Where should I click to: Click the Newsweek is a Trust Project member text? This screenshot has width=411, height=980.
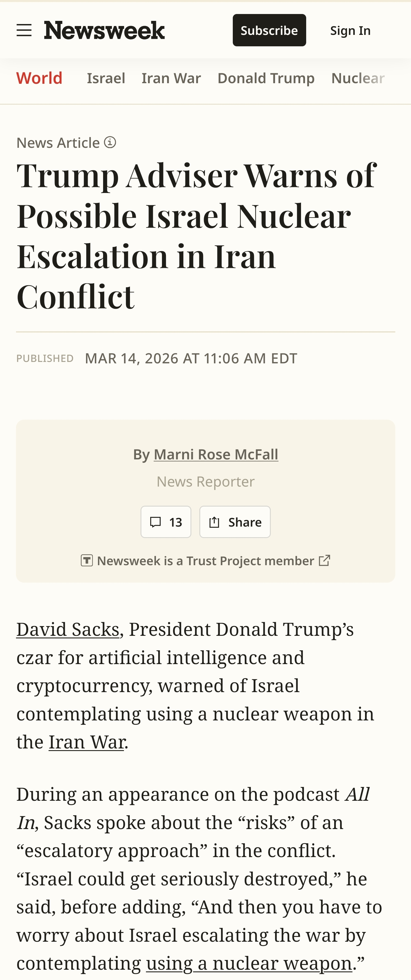click(x=205, y=561)
